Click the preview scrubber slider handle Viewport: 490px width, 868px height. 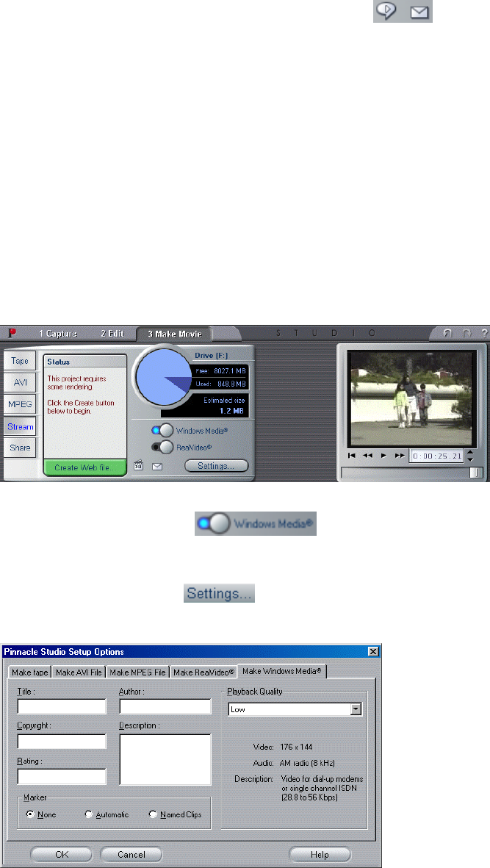[x=475, y=473]
